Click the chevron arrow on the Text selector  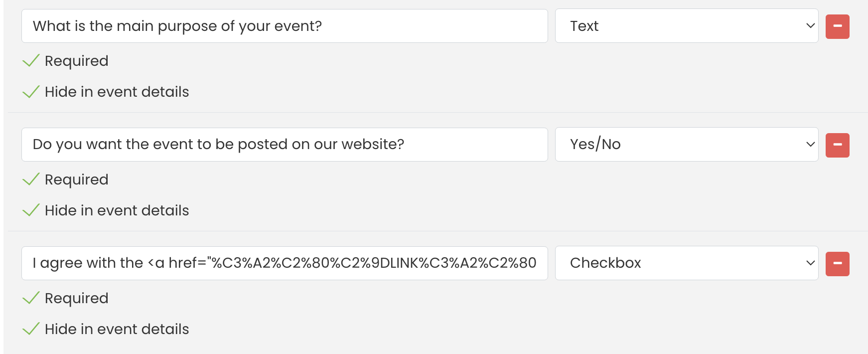(x=810, y=26)
